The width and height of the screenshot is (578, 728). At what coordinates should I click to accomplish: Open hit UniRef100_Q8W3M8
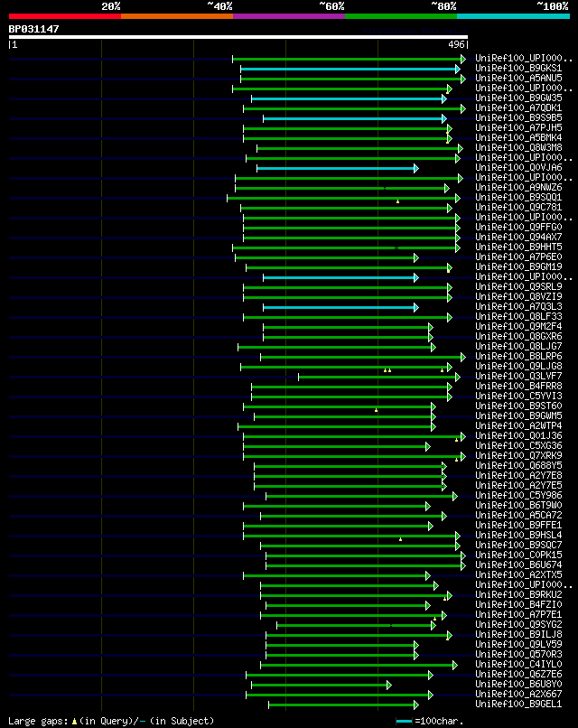coord(518,147)
